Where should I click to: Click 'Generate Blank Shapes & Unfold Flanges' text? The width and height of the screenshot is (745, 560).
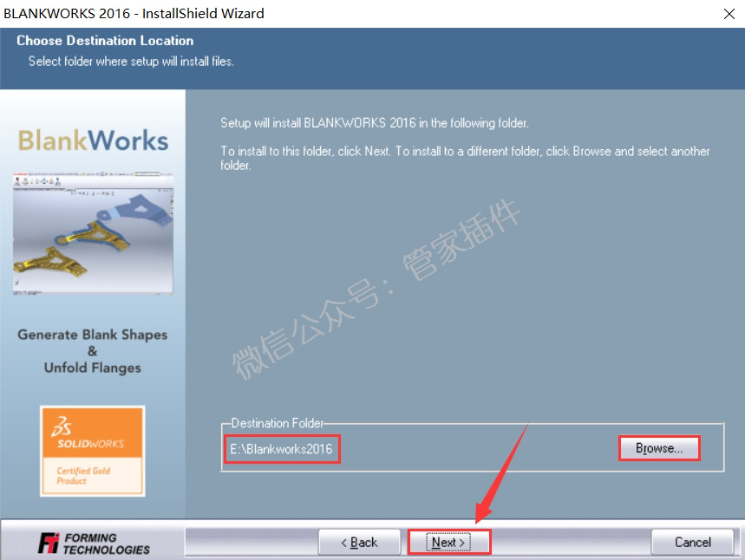[93, 351]
